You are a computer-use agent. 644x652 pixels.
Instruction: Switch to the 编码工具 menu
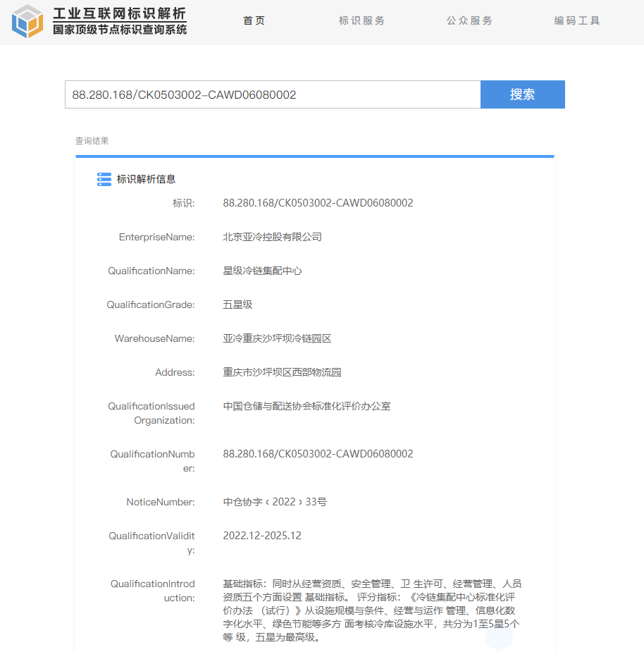point(578,21)
